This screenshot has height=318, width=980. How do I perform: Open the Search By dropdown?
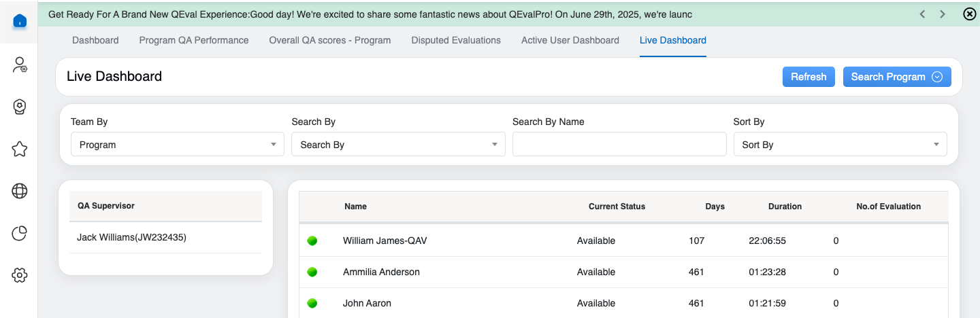click(x=398, y=145)
